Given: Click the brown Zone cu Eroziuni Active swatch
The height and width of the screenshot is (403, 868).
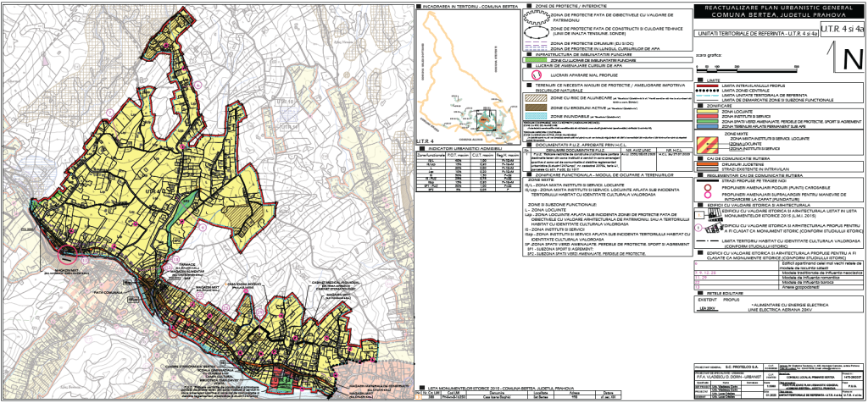Looking at the screenshot, I should pyautogui.click(x=536, y=108).
